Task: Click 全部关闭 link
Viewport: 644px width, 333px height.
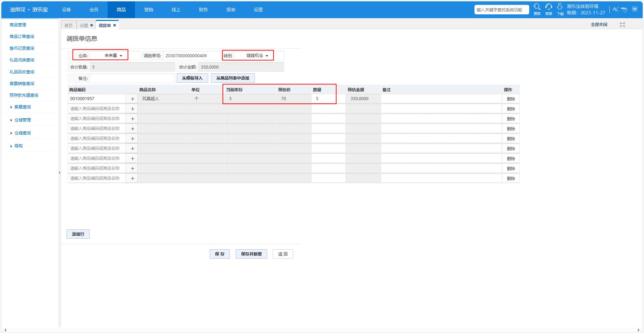Action: 599,25
